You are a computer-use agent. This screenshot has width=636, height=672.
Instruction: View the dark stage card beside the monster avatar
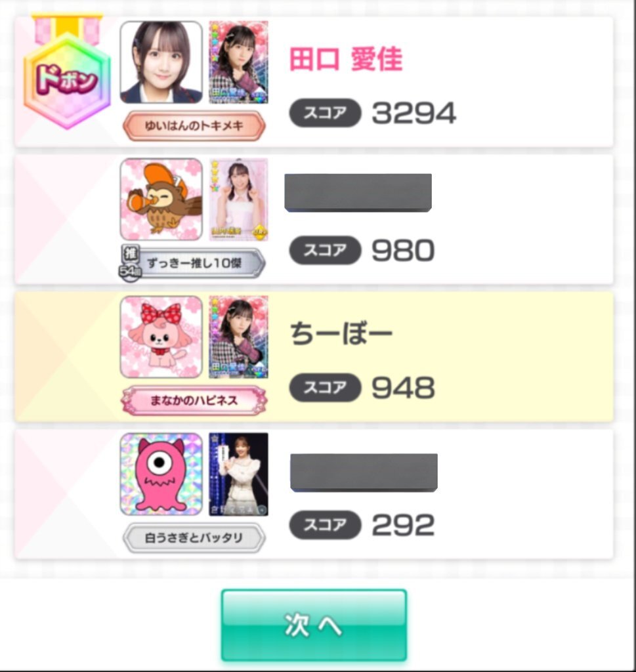pos(239,474)
